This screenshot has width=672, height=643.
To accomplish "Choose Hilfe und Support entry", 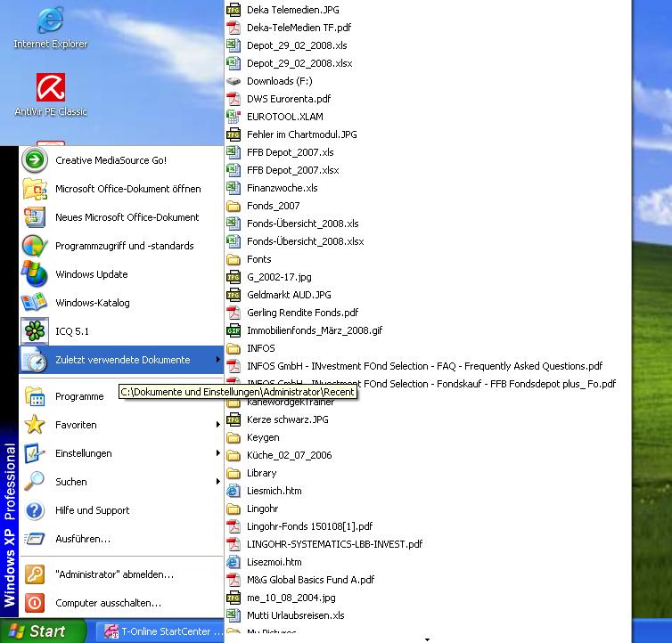I will (x=122, y=510).
